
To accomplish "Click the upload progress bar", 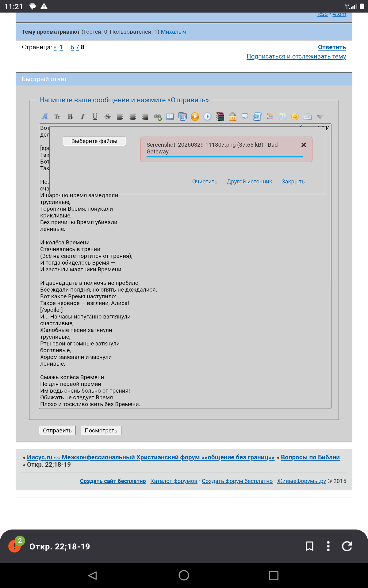I will click(225, 157).
